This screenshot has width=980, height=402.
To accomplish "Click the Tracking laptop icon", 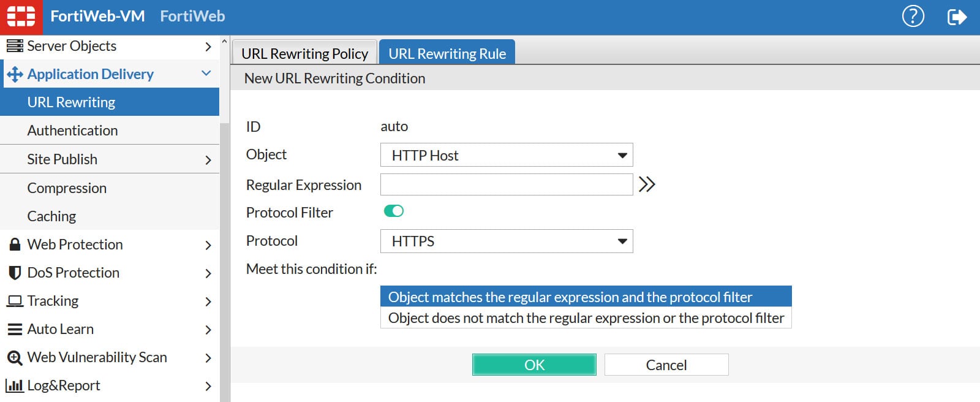I will click(x=15, y=301).
